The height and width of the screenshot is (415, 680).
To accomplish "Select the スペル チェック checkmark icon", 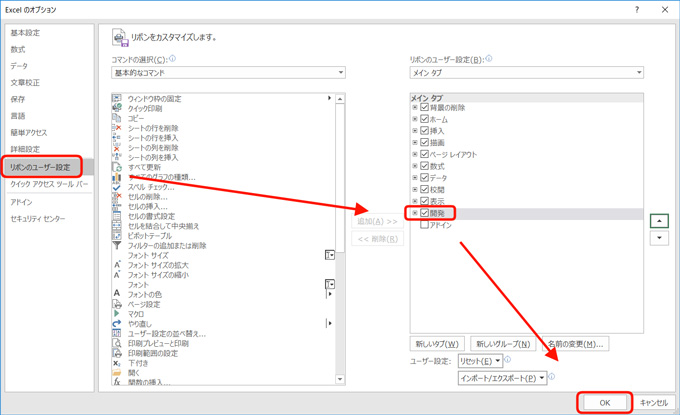I will 117,187.
